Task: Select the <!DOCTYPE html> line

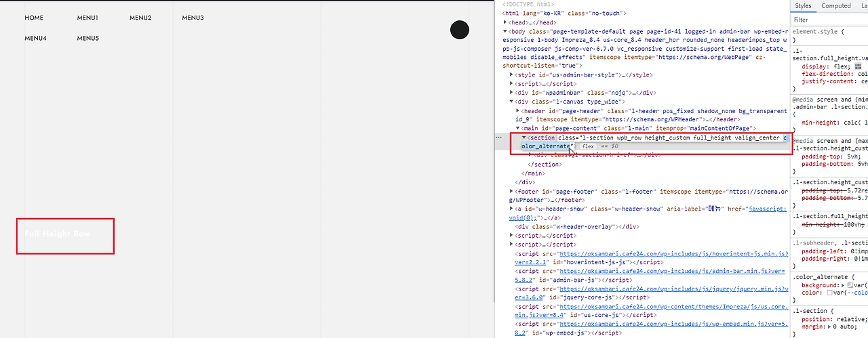Action: tap(528, 5)
